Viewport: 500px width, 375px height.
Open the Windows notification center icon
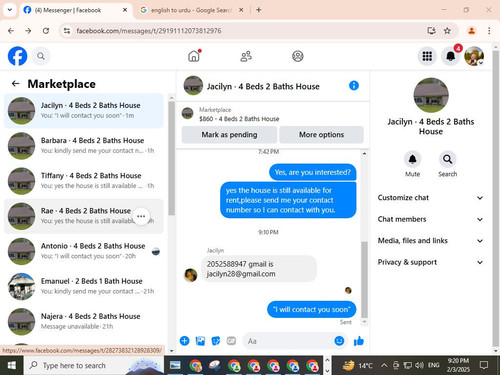[x=484, y=365]
